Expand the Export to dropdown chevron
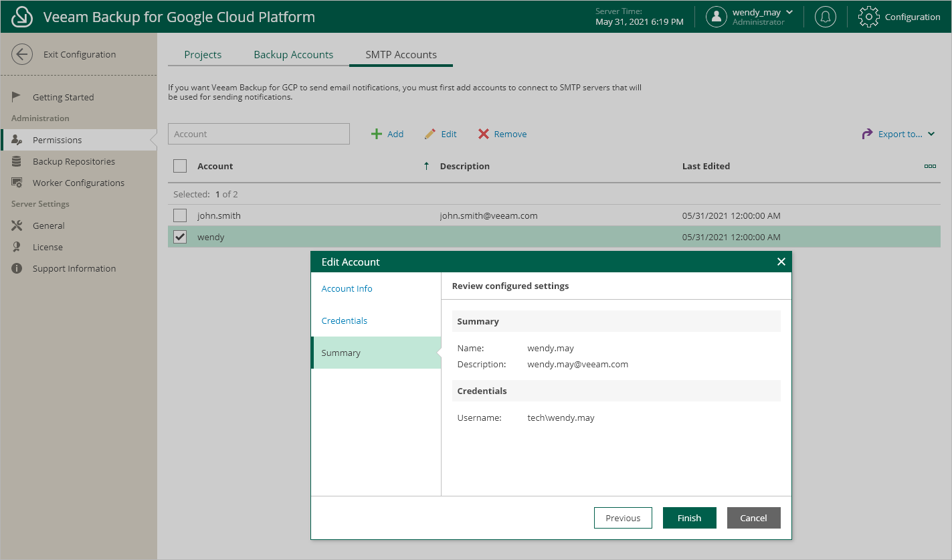 [931, 134]
